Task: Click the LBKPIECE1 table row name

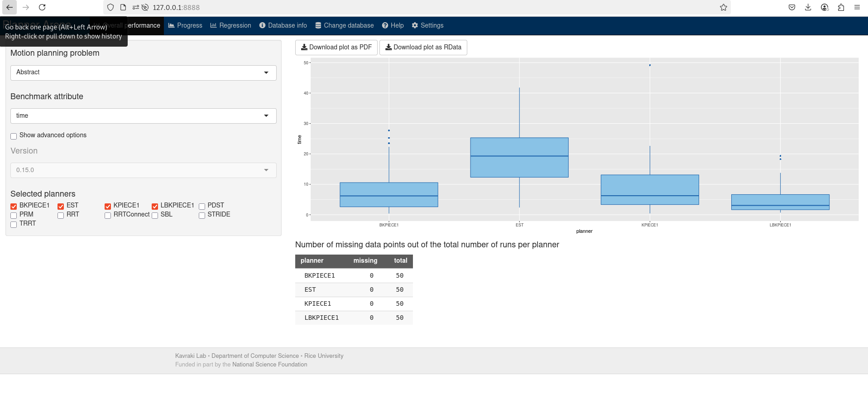Action: click(x=321, y=318)
